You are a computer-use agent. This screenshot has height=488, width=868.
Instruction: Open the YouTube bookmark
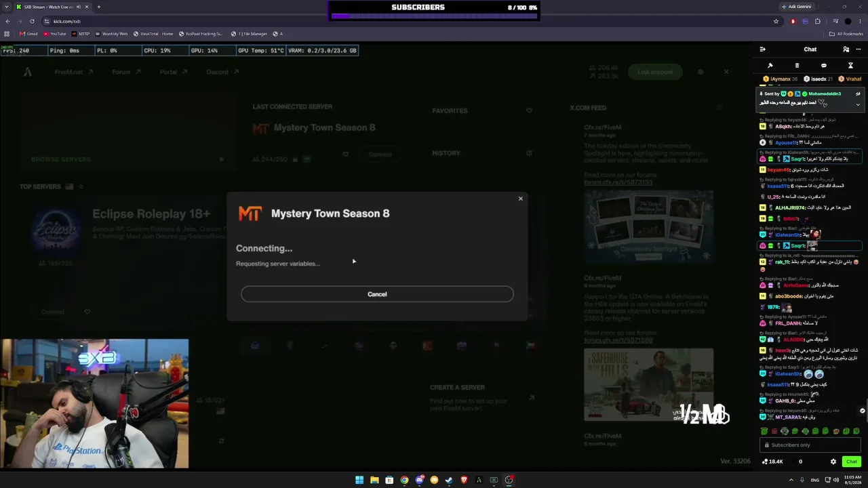point(54,34)
